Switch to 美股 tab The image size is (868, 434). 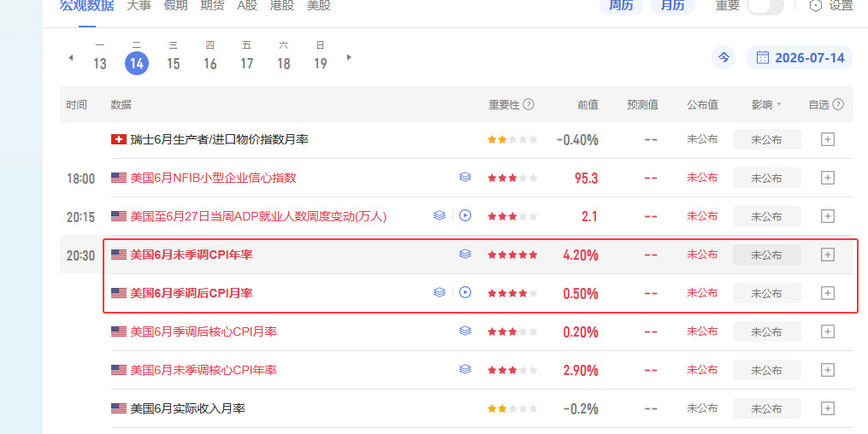click(x=319, y=5)
